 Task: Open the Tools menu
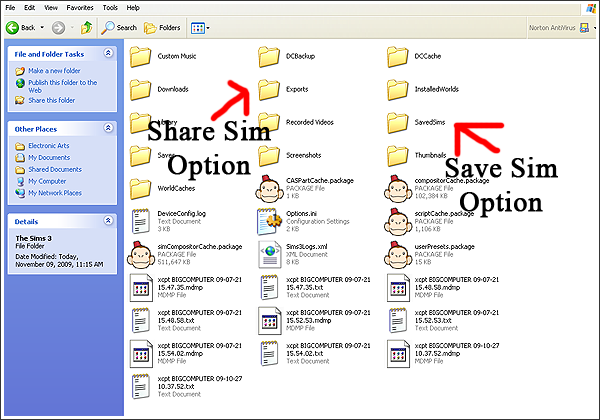(110, 8)
